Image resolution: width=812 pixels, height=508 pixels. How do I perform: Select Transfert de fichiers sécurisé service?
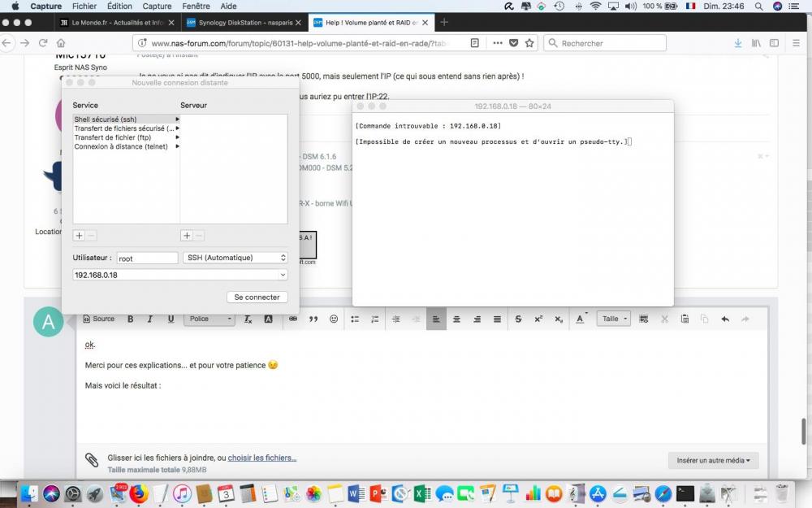[127, 128]
